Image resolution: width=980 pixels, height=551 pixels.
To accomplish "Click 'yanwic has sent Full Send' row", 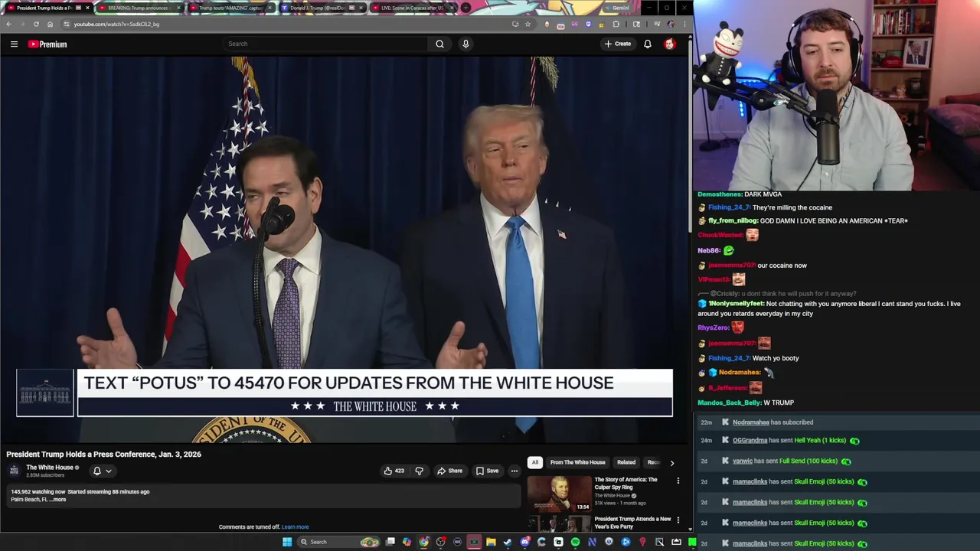I will tap(838, 461).
